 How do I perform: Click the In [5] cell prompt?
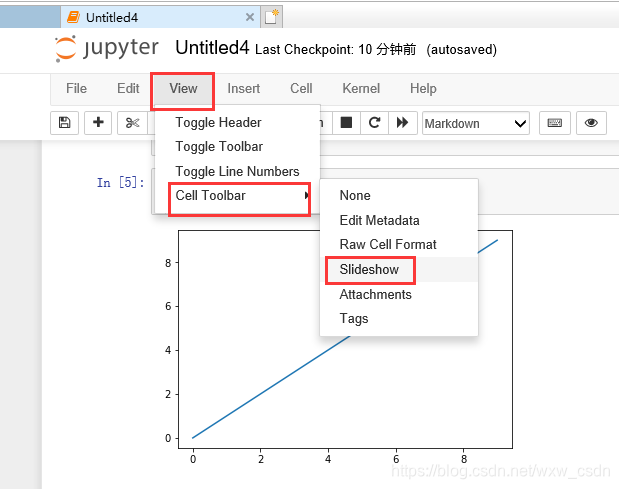120,183
